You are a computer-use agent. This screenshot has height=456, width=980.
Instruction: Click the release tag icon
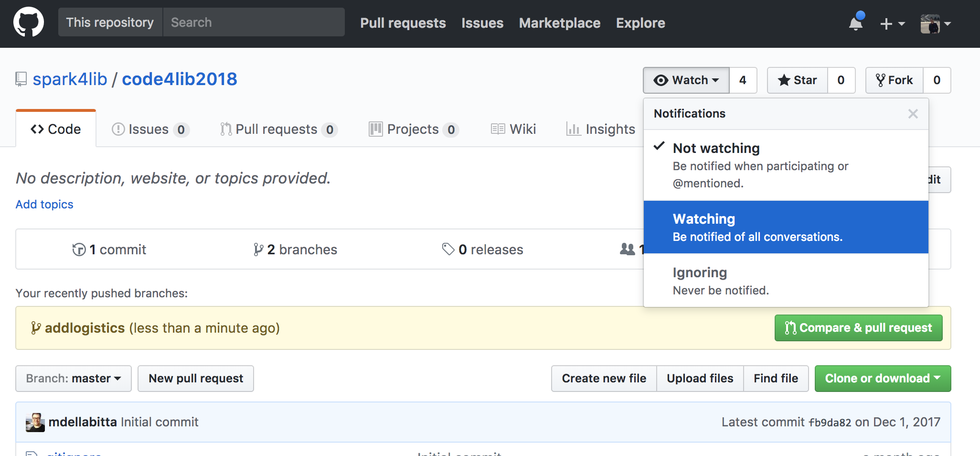pyautogui.click(x=448, y=249)
